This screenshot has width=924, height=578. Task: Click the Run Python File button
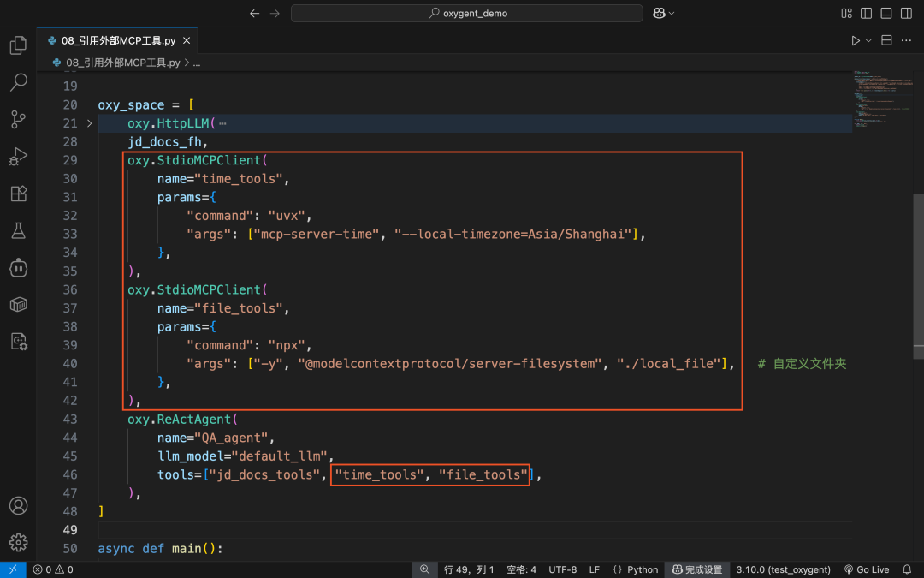855,40
